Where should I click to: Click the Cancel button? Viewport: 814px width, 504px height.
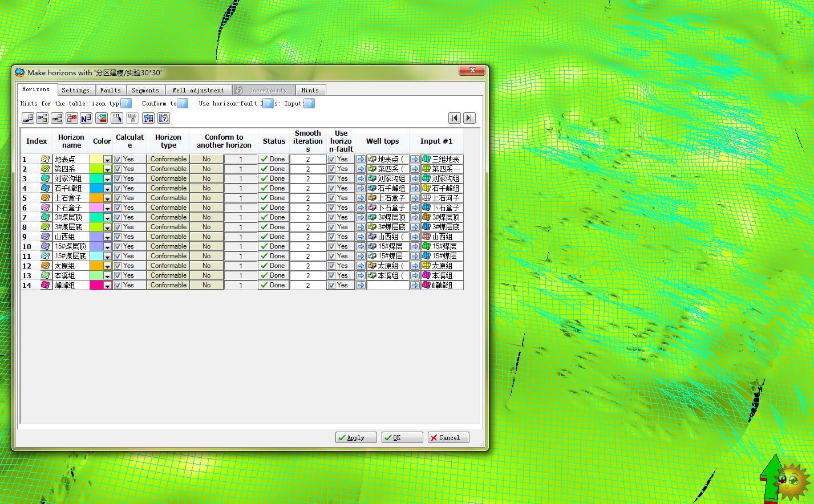click(x=448, y=437)
